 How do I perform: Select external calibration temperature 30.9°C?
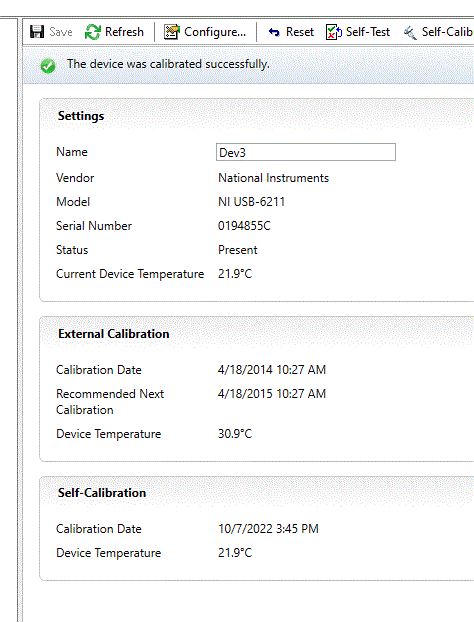click(x=235, y=434)
